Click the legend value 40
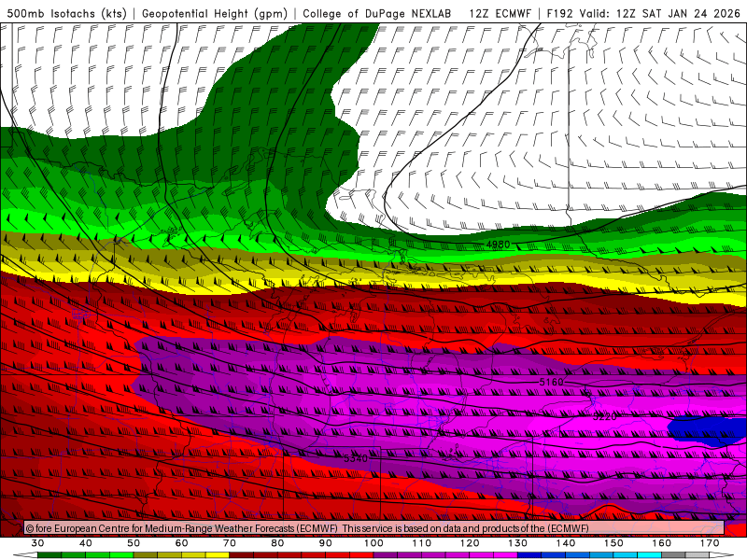This screenshot has height=560, width=747. click(x=86, y=543)
